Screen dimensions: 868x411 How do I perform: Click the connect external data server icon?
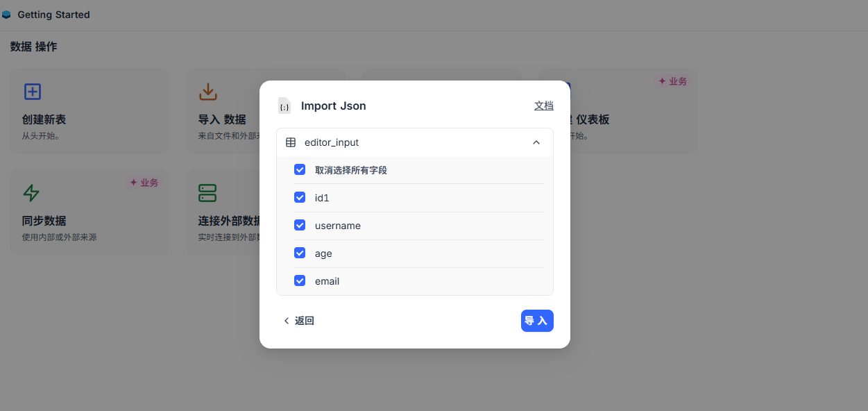click(x=207, y=192)
